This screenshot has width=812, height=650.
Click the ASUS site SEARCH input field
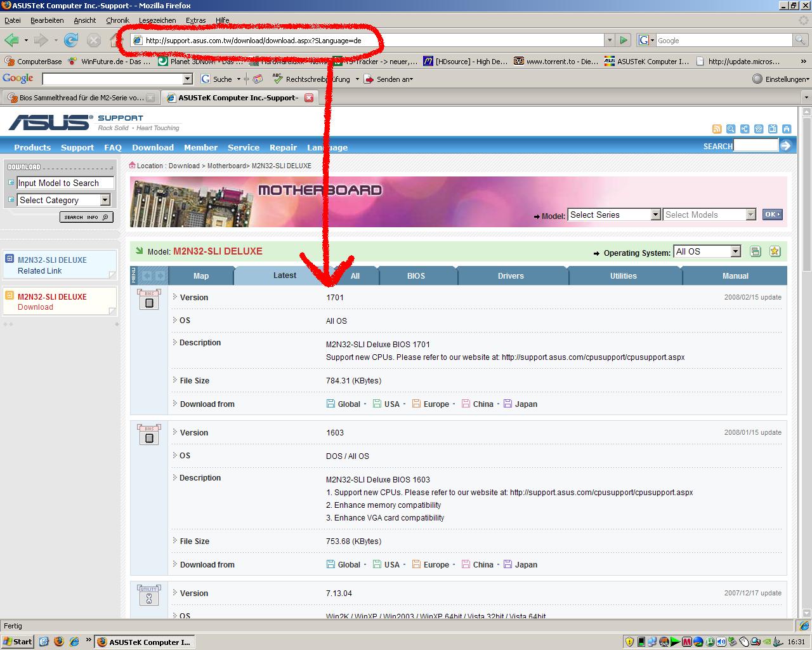point(756,145)
